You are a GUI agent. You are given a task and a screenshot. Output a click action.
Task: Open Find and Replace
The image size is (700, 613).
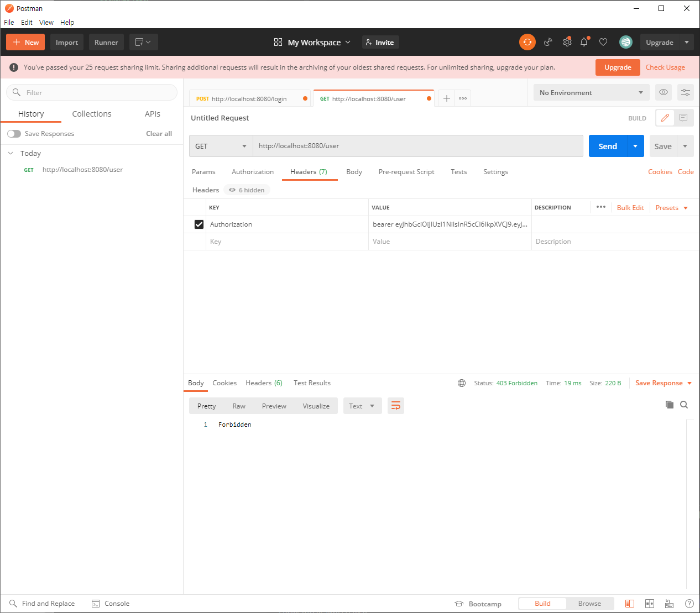(x=42, y=604)
